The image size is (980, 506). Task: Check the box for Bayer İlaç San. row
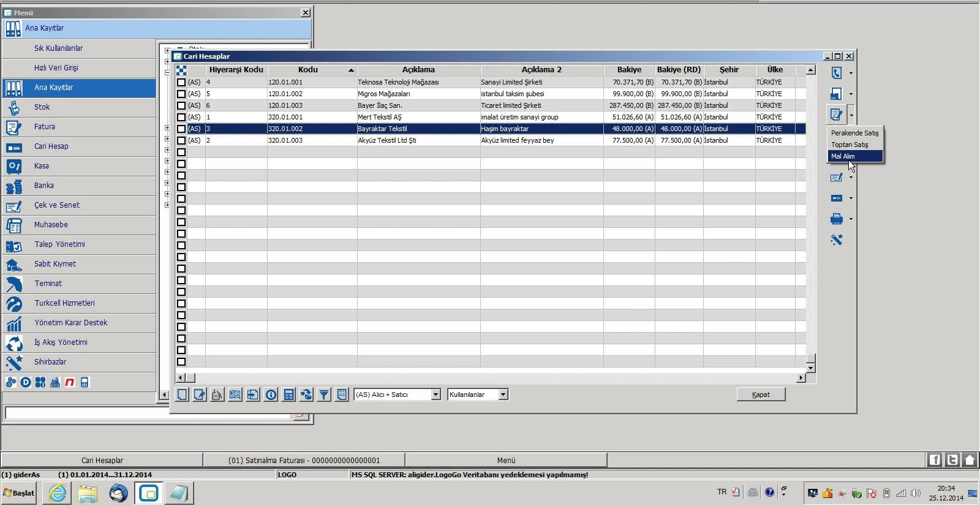click(x=181, y=105)
